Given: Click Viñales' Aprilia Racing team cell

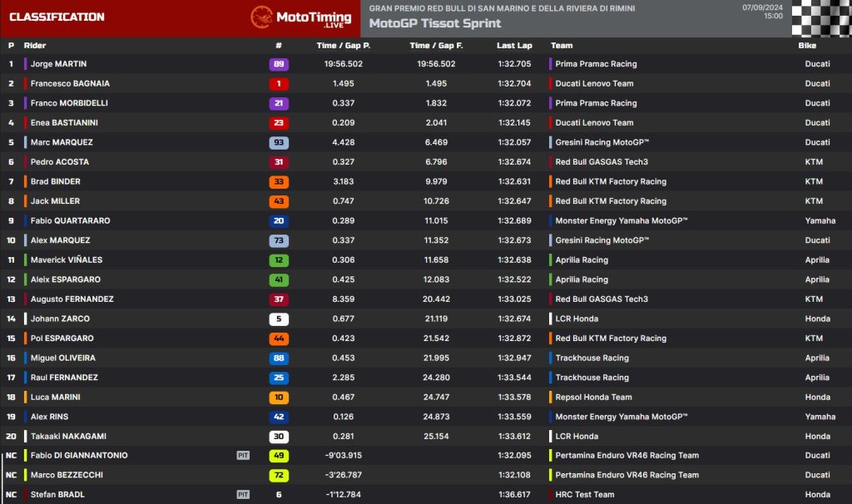Looking at the screenshot, I should point(582,260).
